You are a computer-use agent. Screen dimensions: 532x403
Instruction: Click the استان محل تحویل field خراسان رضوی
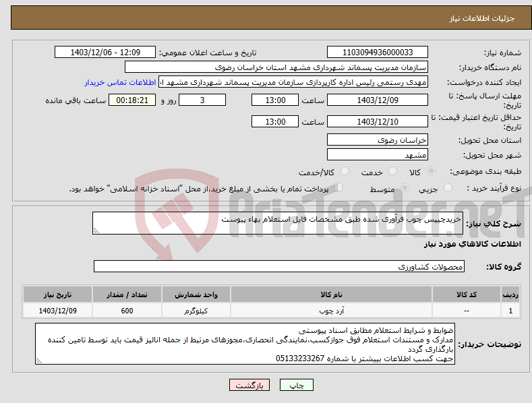(378, 139)
